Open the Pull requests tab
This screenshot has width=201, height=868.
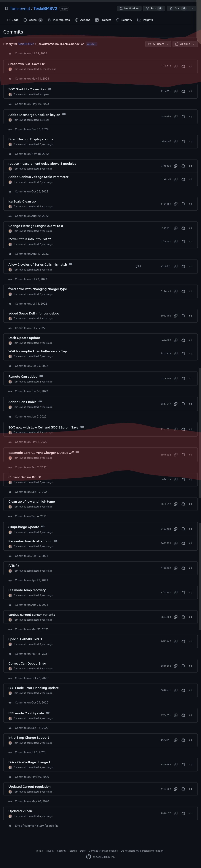pyautogui.click(x=59, y=20)
